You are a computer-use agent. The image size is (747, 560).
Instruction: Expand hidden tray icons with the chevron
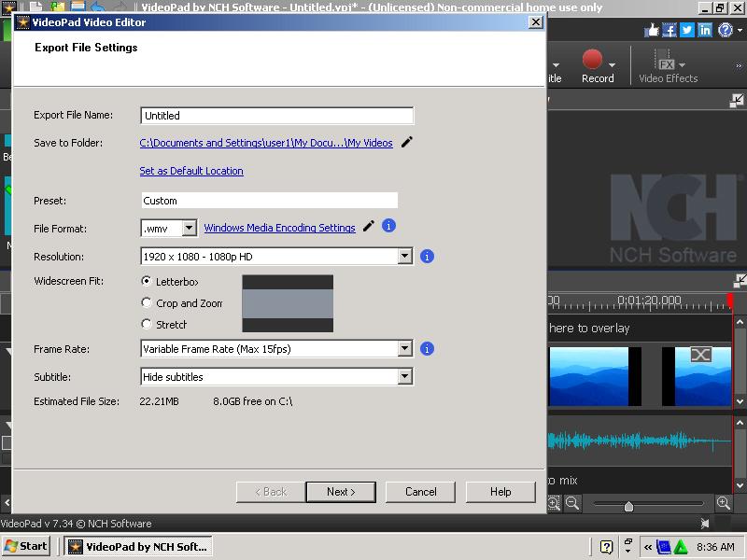[x=648, y=547]
